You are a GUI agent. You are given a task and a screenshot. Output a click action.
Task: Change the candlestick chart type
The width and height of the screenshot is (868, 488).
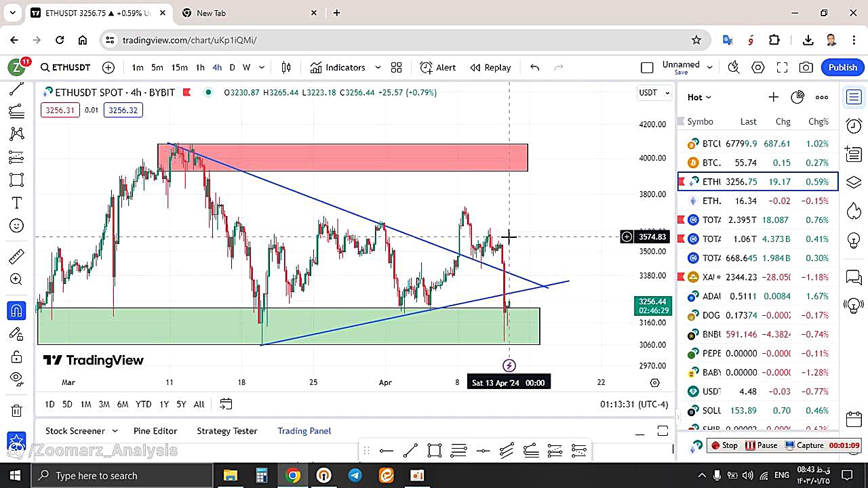pyautogui.click(x=286, y=67)
